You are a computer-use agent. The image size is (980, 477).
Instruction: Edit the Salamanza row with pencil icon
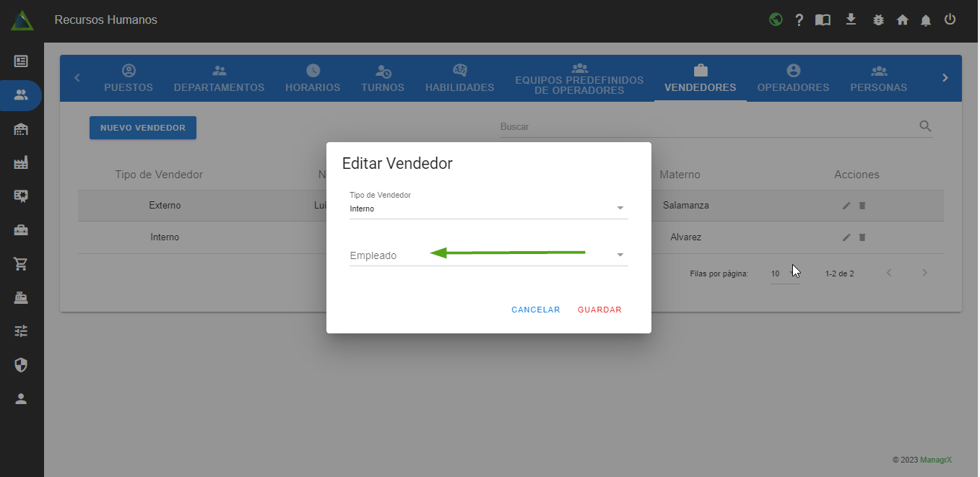click(x=846, y=206)
